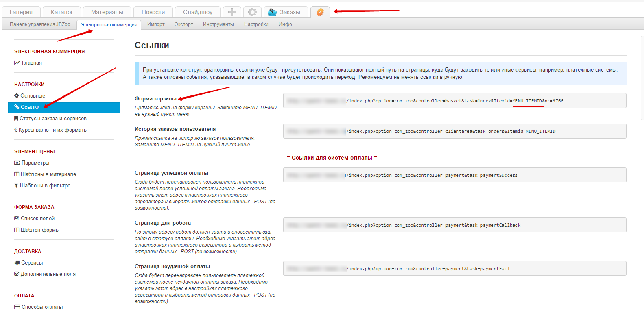Open Заказы tab with basket icon

pos(284,12)
